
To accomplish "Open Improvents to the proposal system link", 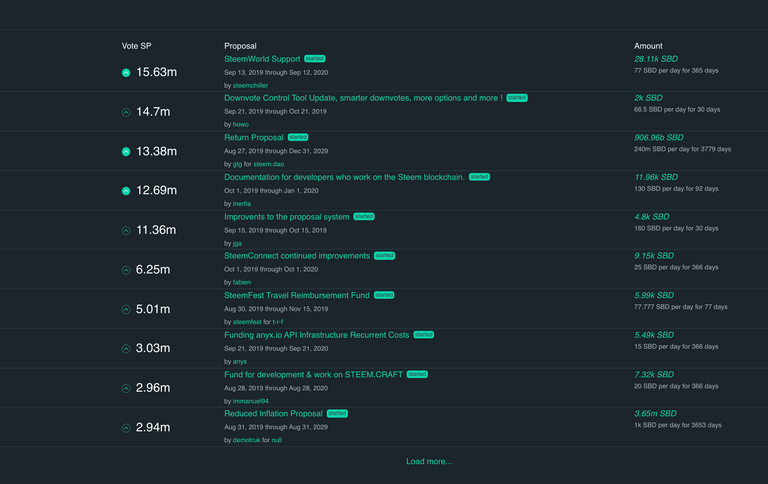I will coord(287,217).
